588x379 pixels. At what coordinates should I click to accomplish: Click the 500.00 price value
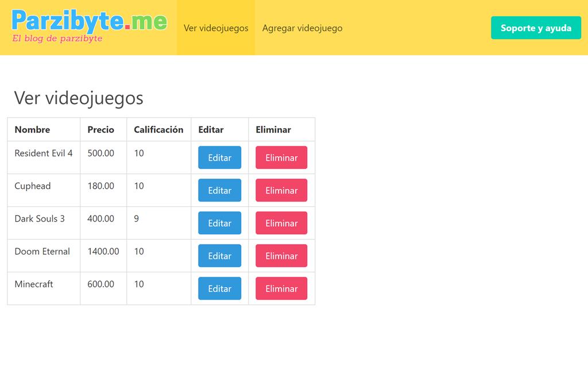tap(101, 153)
